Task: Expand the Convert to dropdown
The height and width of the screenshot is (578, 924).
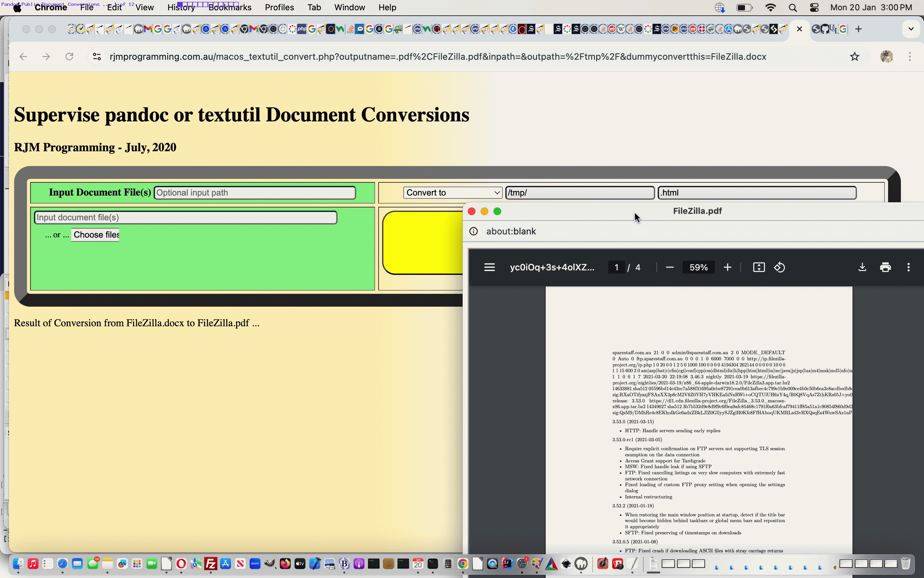Action: (x=452, y=193)
